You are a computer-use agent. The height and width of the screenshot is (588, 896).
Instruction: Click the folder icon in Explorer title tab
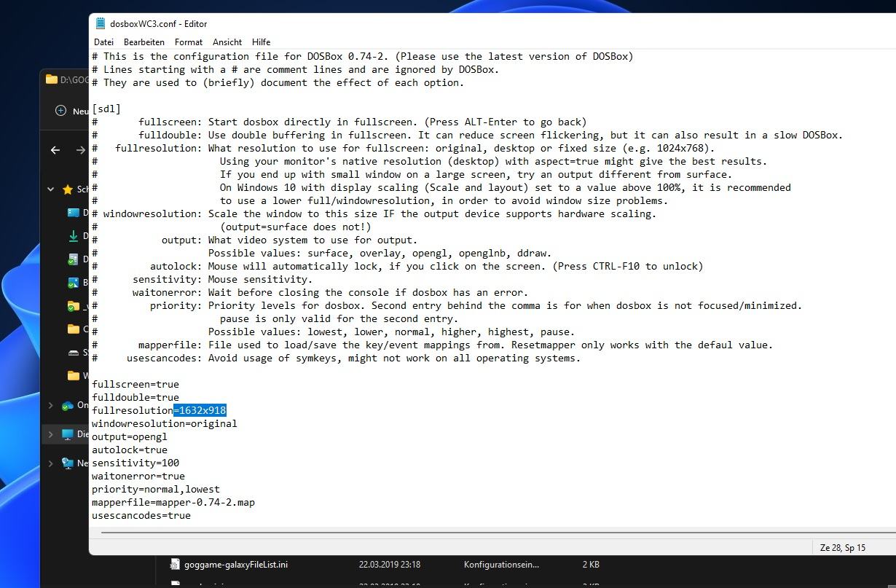[51, 79]
